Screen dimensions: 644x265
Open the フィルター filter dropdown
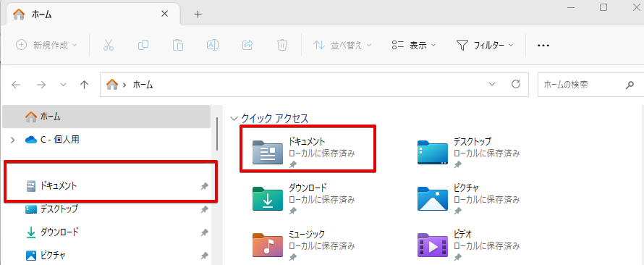tap(485, 45)
